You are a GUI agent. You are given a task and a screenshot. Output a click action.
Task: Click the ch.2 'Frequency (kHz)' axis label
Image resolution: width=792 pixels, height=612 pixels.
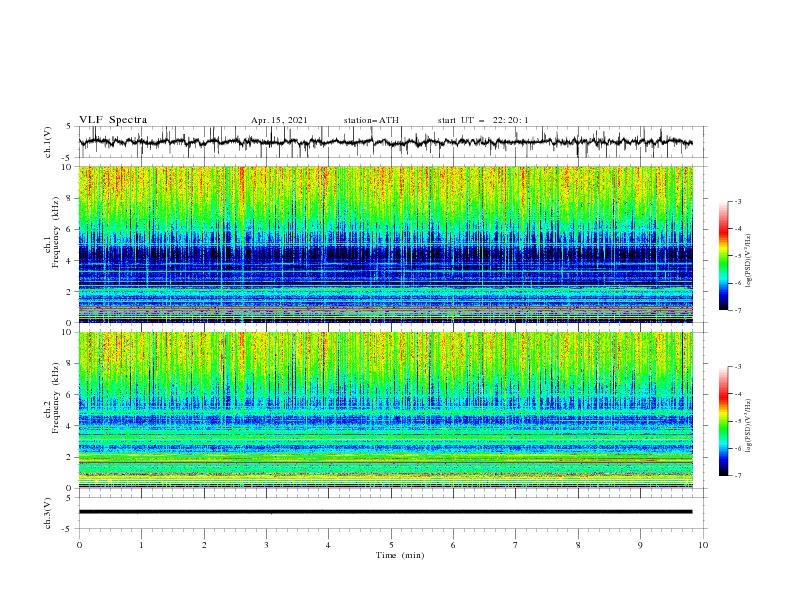56,398
